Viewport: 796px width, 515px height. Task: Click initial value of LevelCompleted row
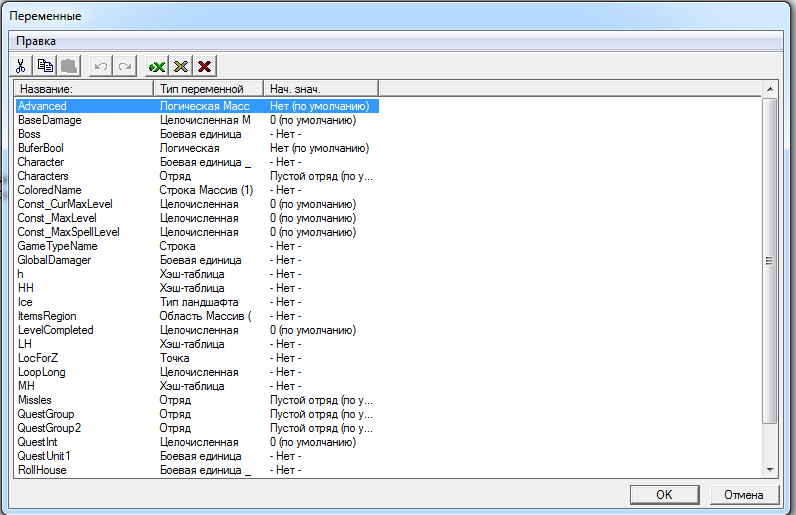313,330
